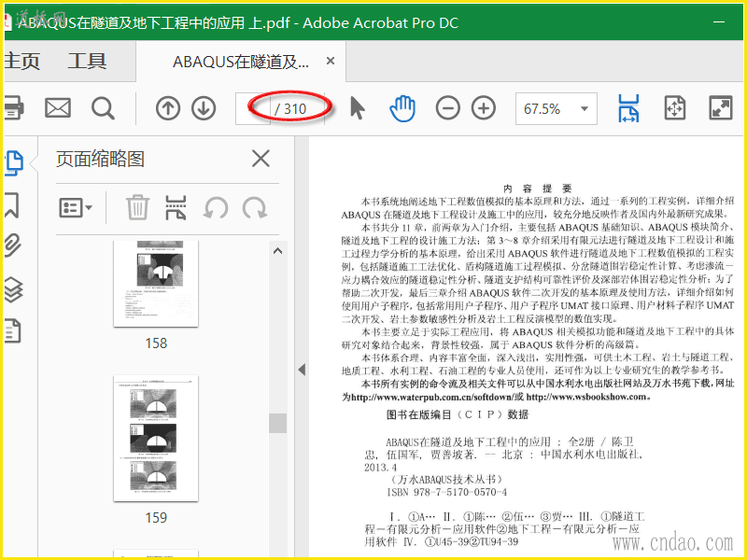Choose the Selection arrow tool

(357, 108)
